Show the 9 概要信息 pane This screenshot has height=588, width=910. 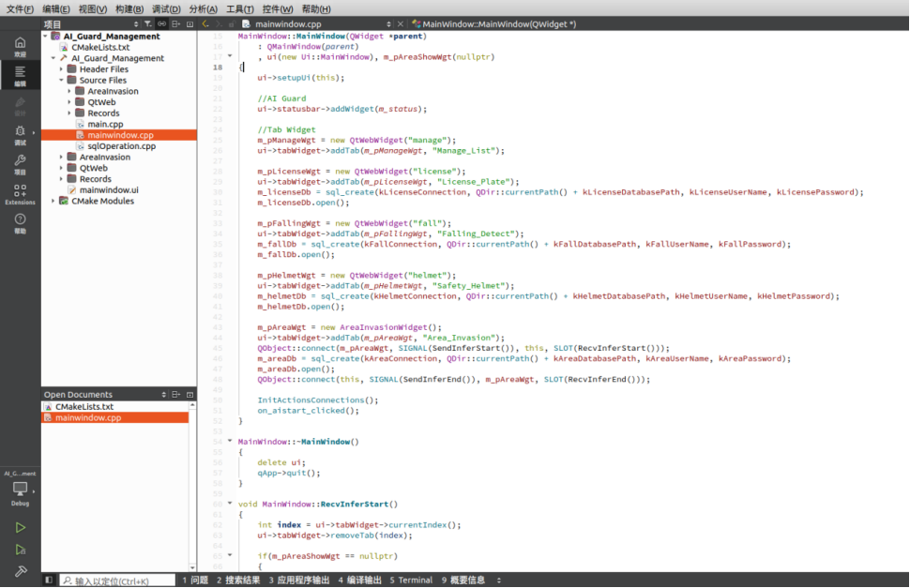click(x=463, y=580)
